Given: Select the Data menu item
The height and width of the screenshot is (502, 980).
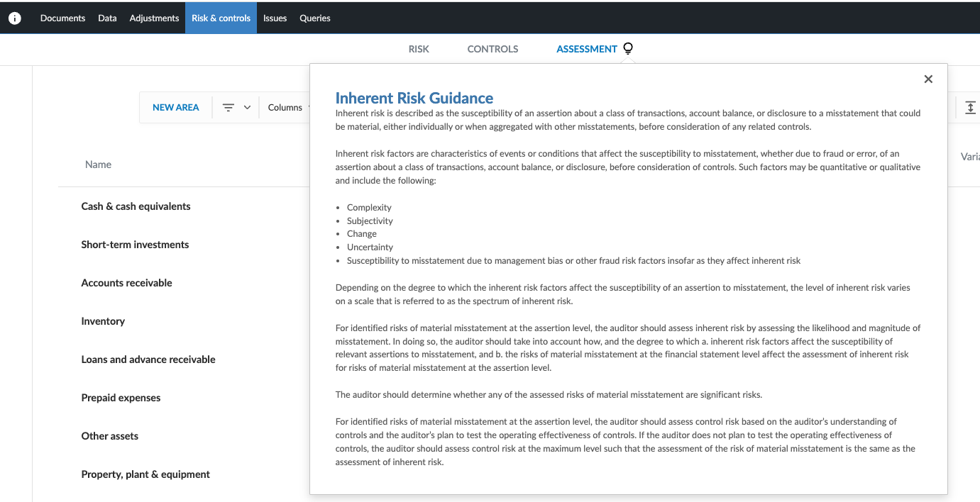Looking at the screenshot, I should pos(107,18).
